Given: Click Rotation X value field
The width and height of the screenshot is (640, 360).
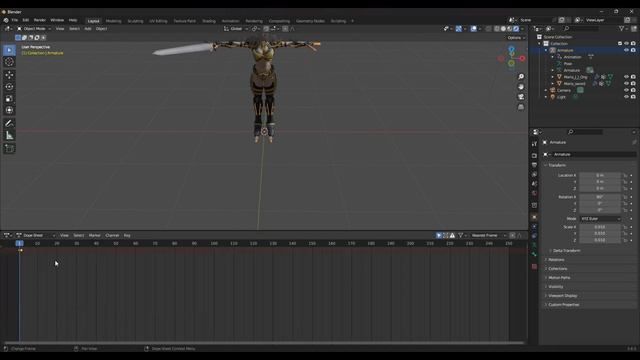Looking at the screenshot, I should [600, 197].
